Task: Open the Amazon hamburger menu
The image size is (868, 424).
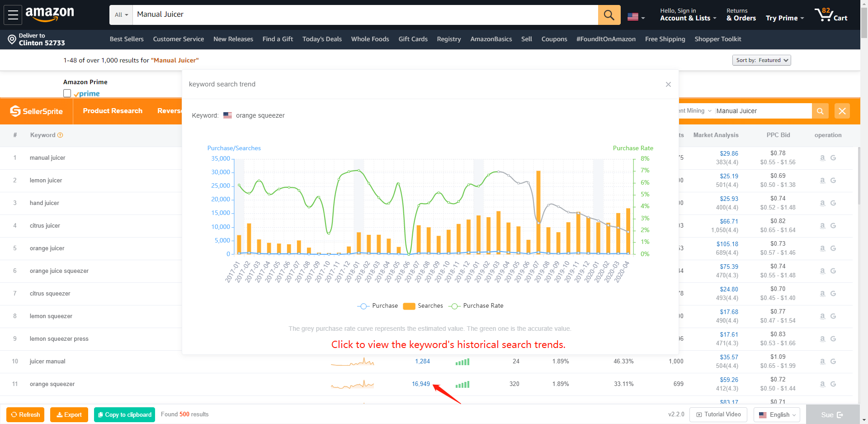Action: point(13,15)
